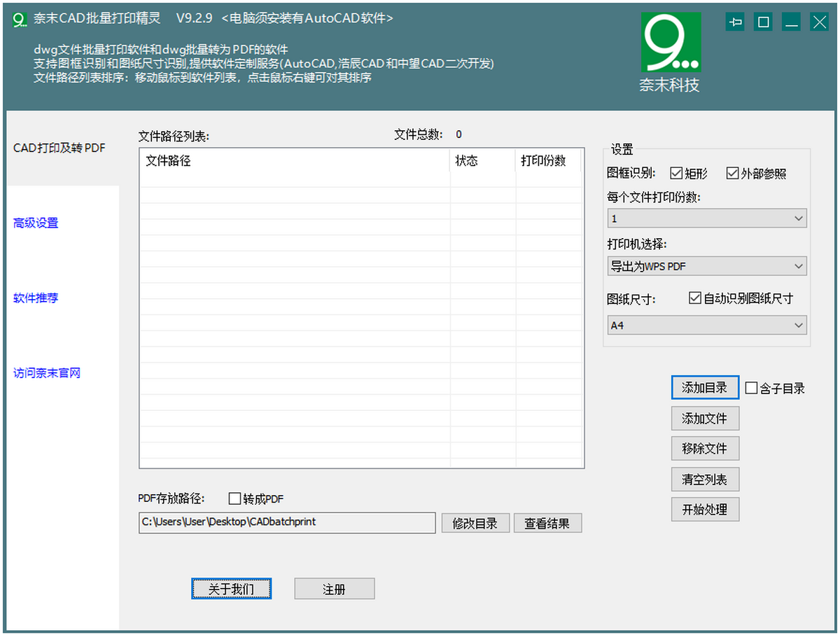Click the 开始处理 button
The image size is (840, 635).
(705, 510)
